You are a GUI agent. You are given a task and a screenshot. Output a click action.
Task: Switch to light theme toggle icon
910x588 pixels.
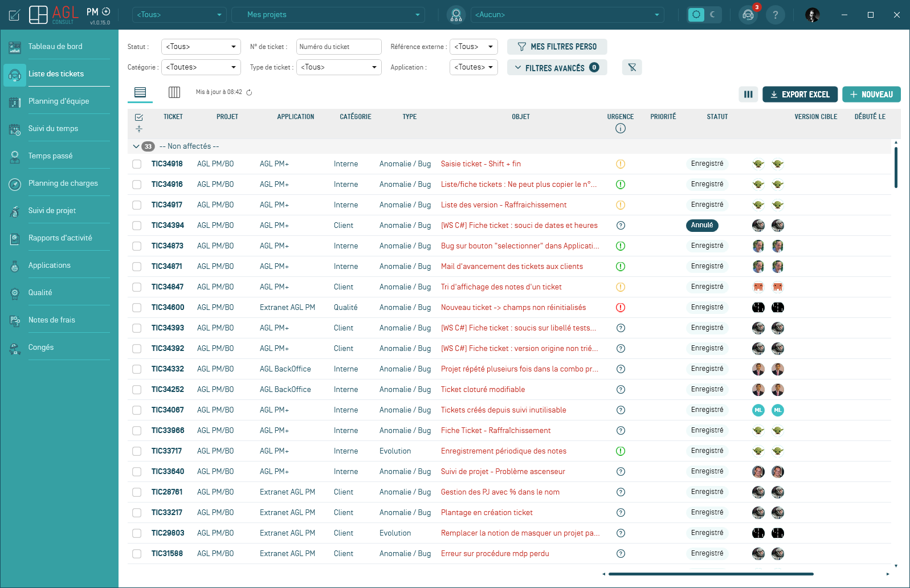click(x=696, y=15)
